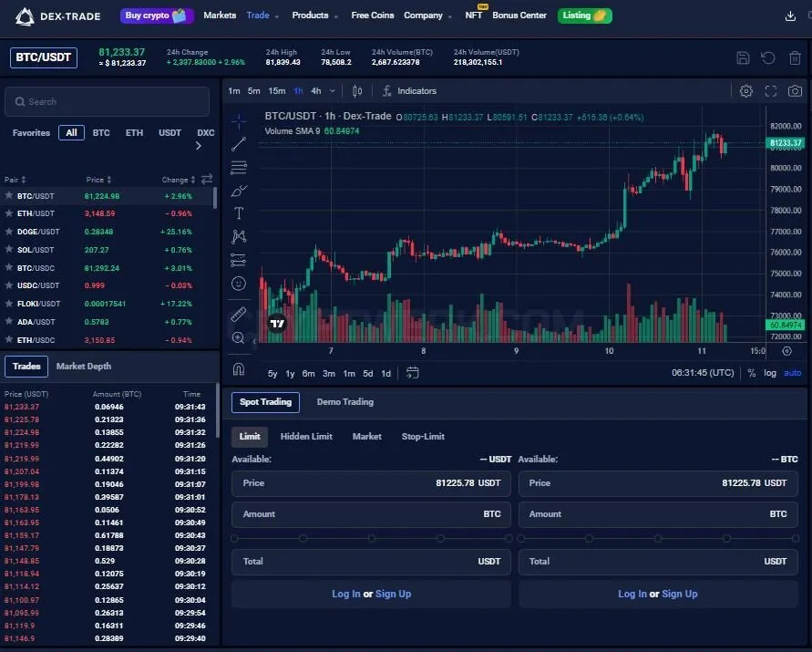Open the chart patterns tool

[239, 237]
